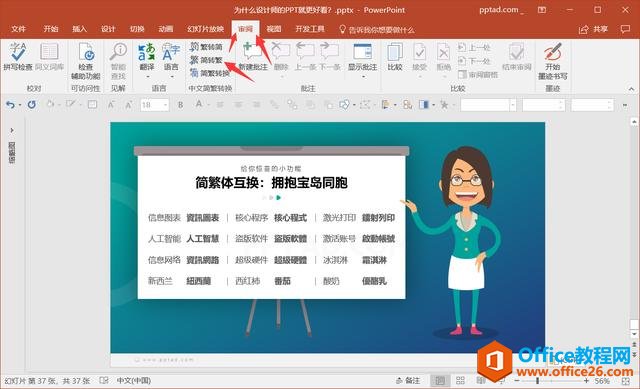640x389 pixels.
Task: Go to 上一条 previous comment
Action: [305, 57]
